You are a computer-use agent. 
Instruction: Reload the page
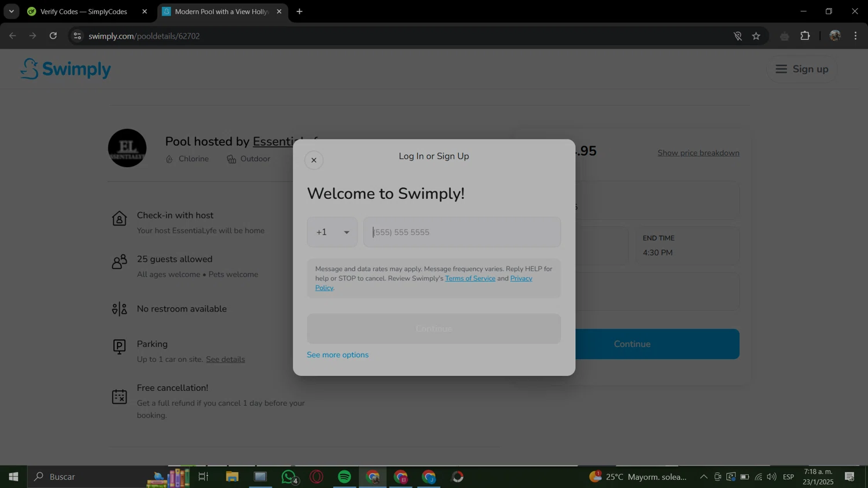pos(53,36)
